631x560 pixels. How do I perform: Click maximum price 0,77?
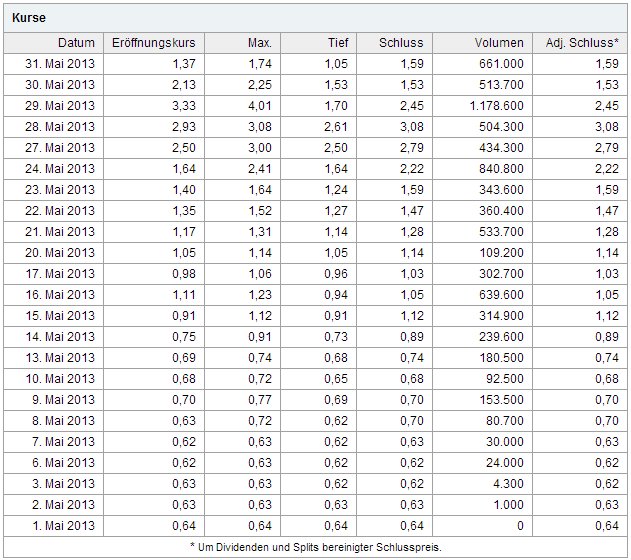pos(260,399)
